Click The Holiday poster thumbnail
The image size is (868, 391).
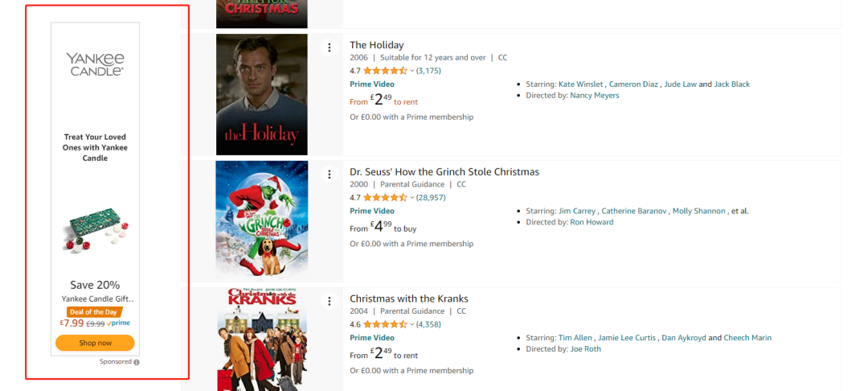point(261,94)
